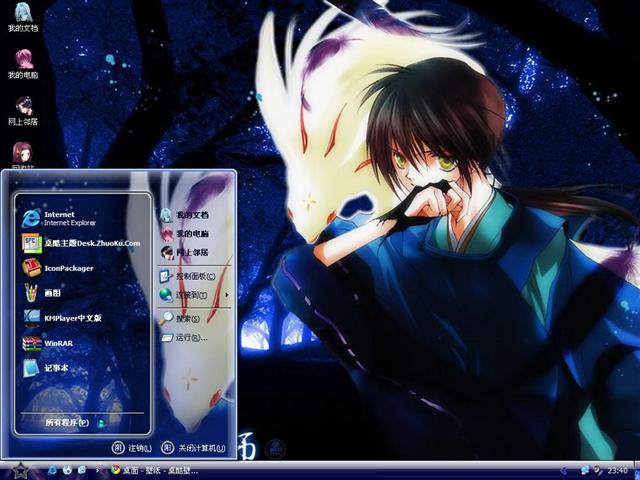Click the 23:40 system clock
The width and height of the screenshot is (640, 480).
[x=617, y=471]
